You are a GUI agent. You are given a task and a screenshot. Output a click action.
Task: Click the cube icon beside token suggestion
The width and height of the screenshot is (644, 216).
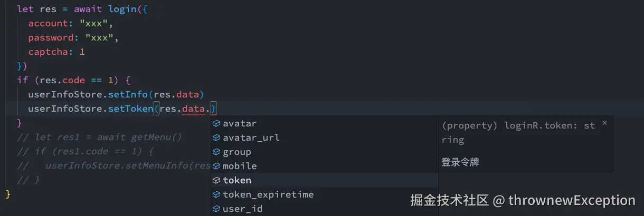[216, 180]
